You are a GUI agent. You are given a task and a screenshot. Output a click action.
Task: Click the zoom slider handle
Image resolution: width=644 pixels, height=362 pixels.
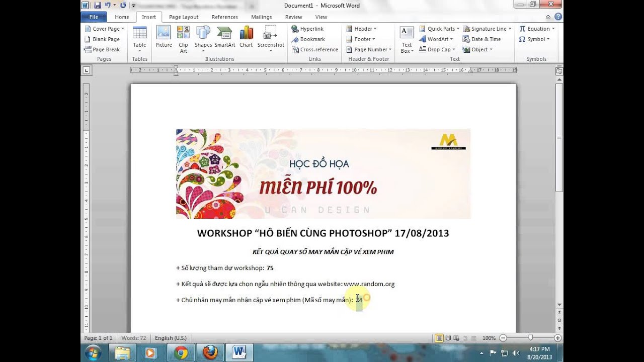530,338
